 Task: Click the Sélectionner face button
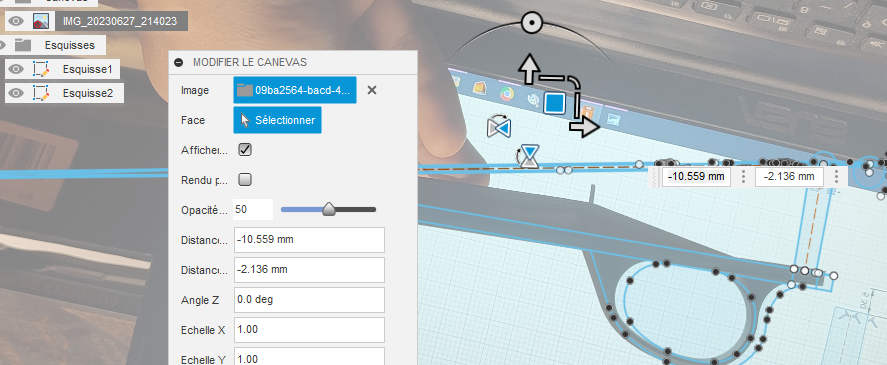277,120
